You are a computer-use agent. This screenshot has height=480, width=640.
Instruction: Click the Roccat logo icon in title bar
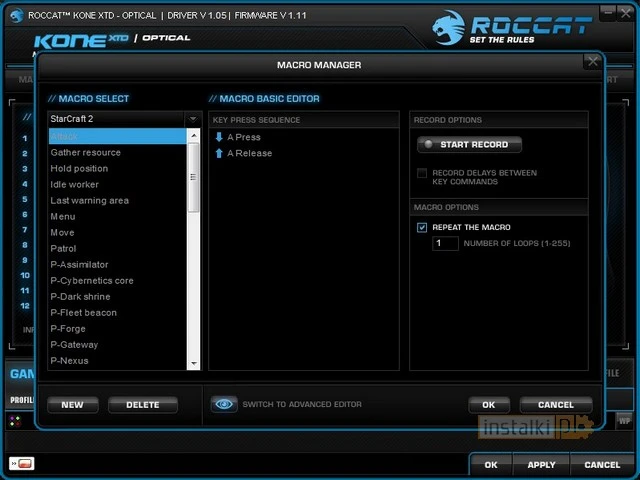pos(17,16)
